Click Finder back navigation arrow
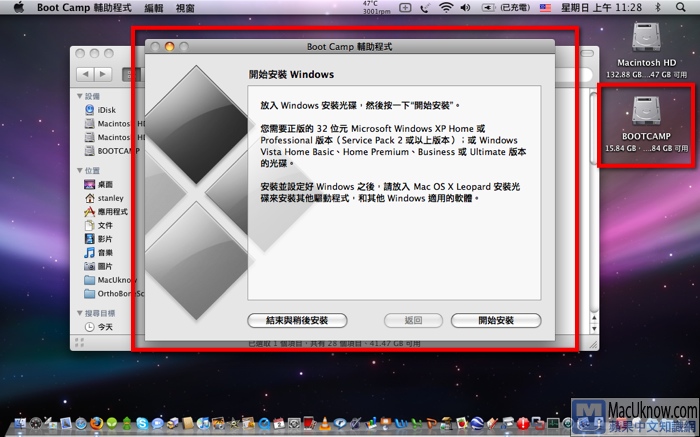 85,74
